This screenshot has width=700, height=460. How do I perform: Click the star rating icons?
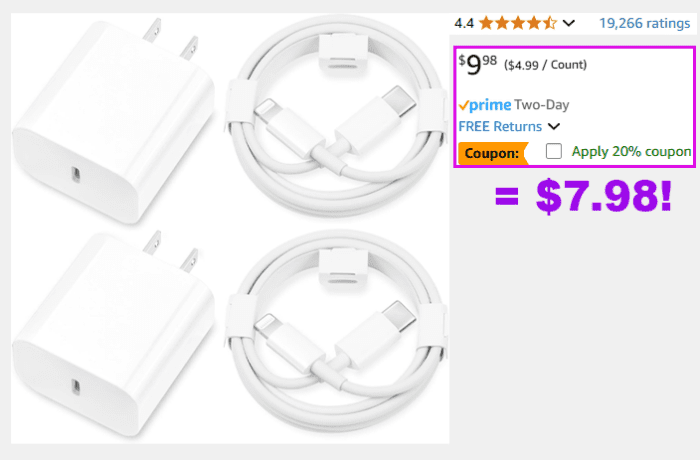(x=517, y=22)
